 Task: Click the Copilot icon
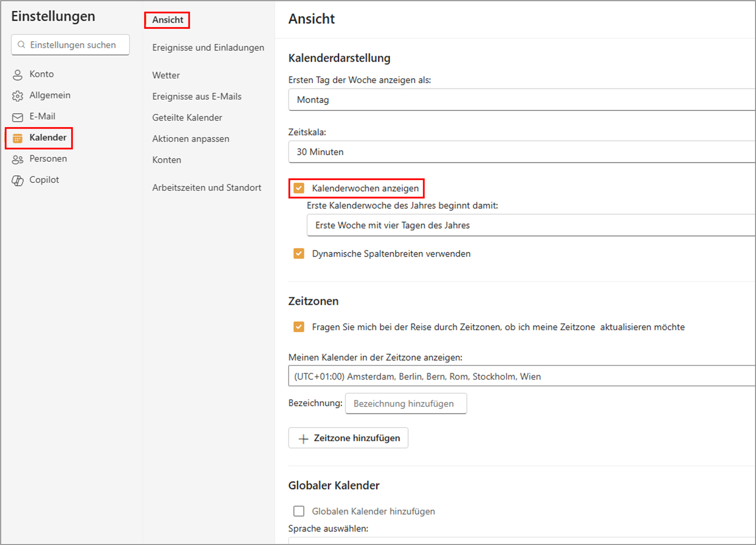(x=18, y=180)
